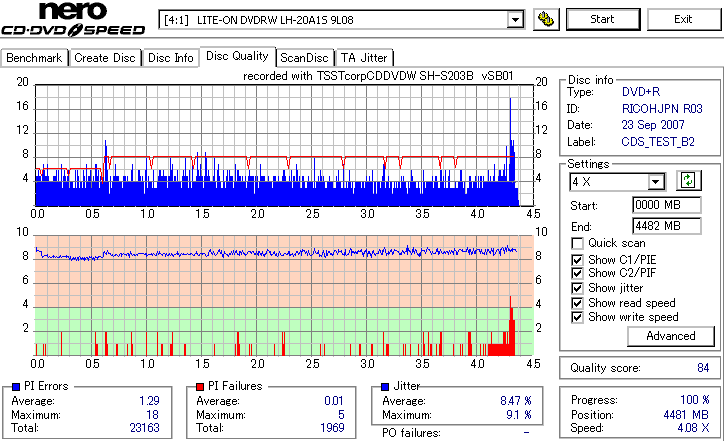Click the Nero CD-DVD Speed logo
The width and height of the screenshot is (724, 441).
pyautogui.click(x=73, y=19)
